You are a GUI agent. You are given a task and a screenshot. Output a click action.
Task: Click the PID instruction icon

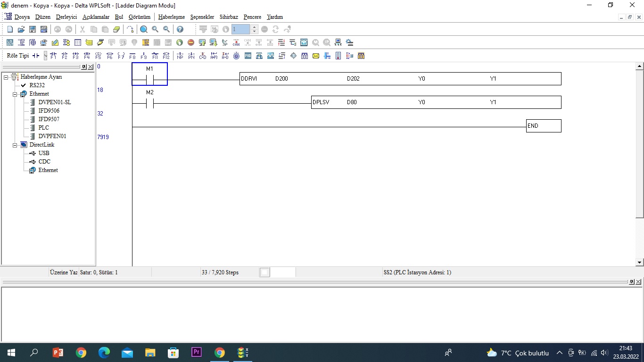248,56
